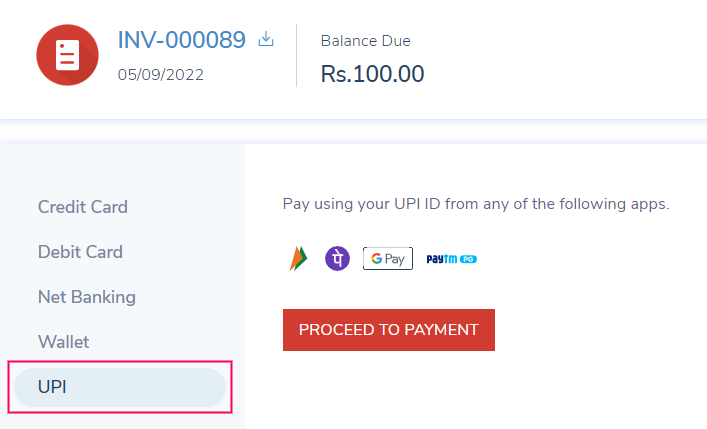This screenshot has width=707, height=429.
Task: Select the PhonePe app icon
Action: (x=338, y=258)
